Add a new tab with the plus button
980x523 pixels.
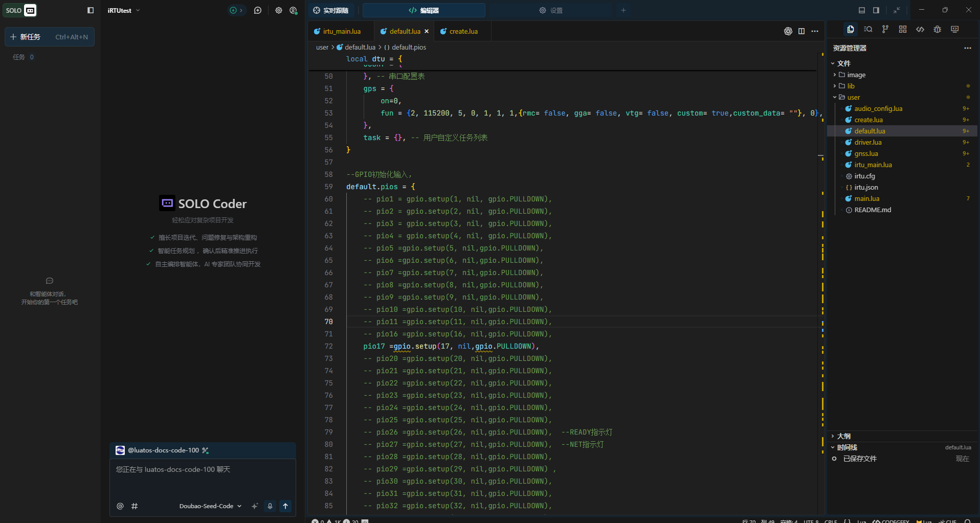[623, 10]
